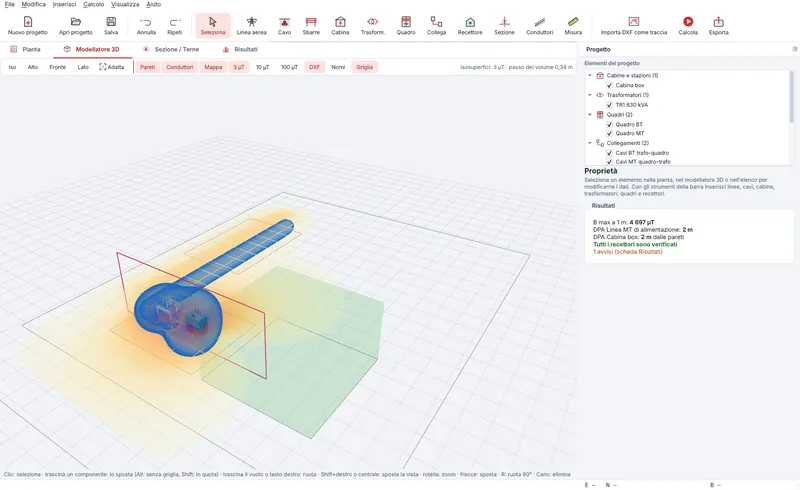This screenshot has height=490, width=800.
Task: Toggle the Mappa field map
Action: pyautogui.click(x=213, y=67)
